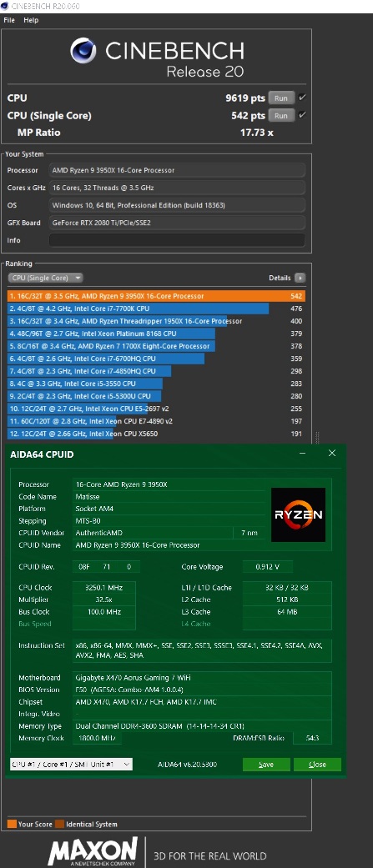Select the AMD Ryzen 7 1700X ranking row
373x868 pixels.
[x=156, y=346]
